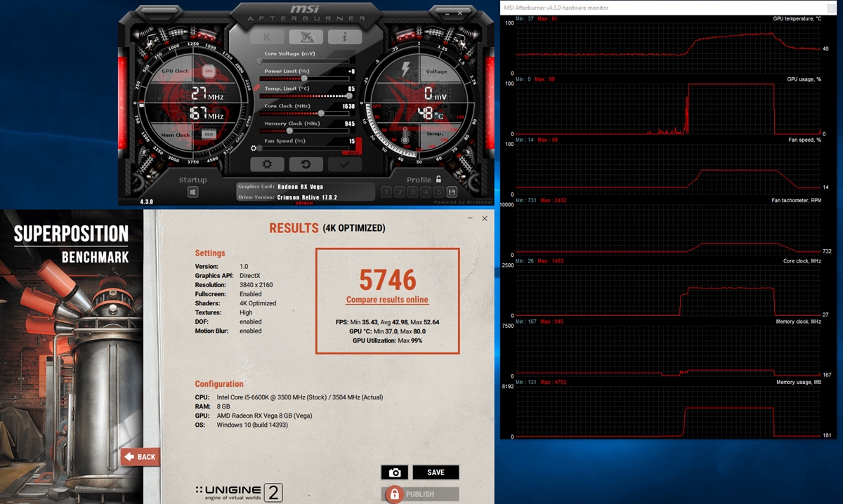Toggle the profile lock icon
The width and height of the screenshot is (843, 504).
[x=438, y=179]
